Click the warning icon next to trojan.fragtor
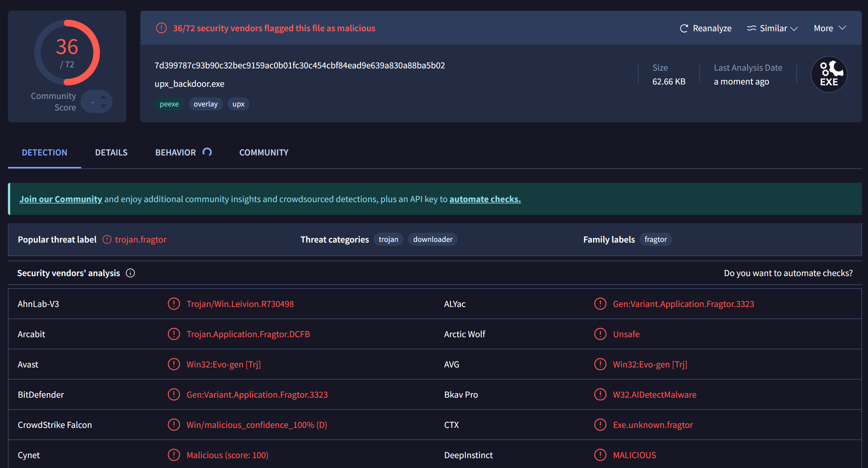Image resolution: width=868 pixels, height=468 pixels. pos(107,240)
